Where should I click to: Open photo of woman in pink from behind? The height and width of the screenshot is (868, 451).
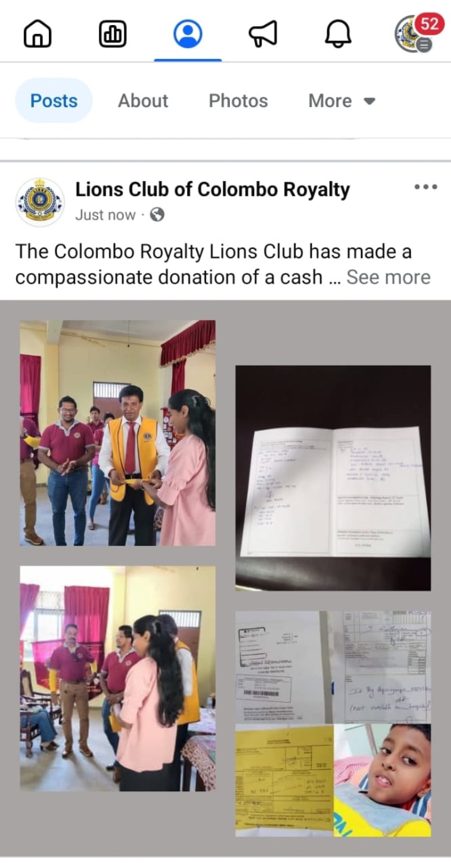click(x=118, y=679)
